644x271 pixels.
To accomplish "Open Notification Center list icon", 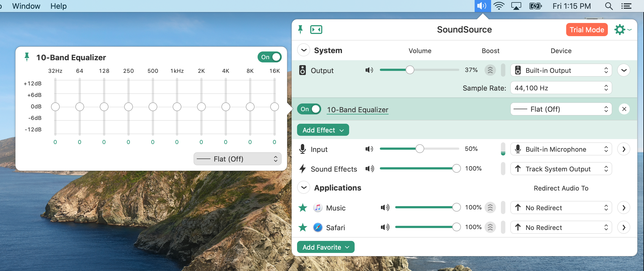I will 626,6.
